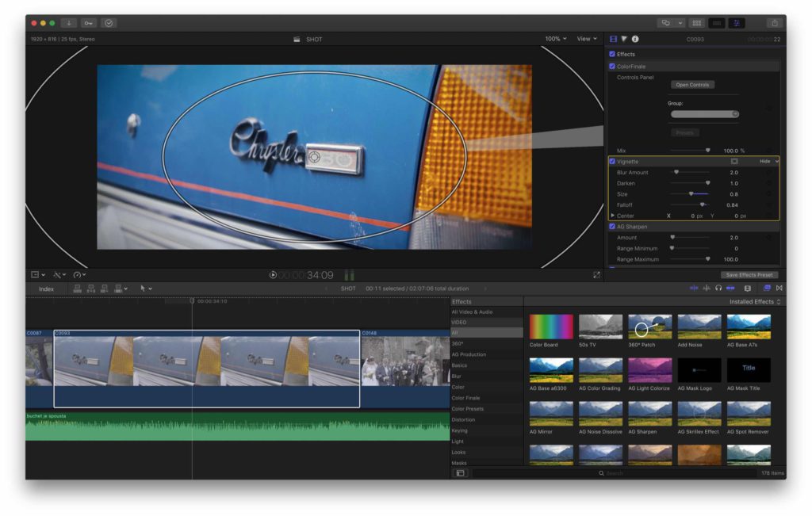The width and height of the screenshot is (812, 516).
Task: Open the Installed Effects popup menu
Action: [x=755, y=302]
